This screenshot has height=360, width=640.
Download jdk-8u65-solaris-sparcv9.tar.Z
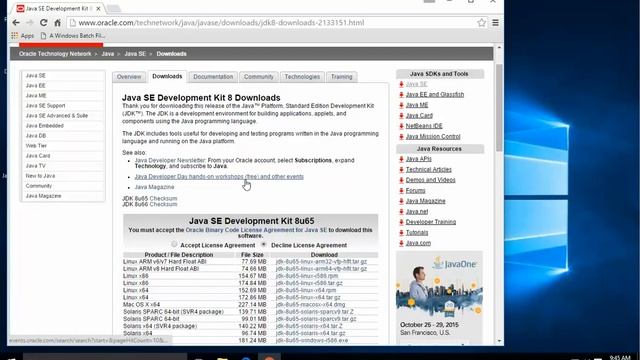(315, 312)
